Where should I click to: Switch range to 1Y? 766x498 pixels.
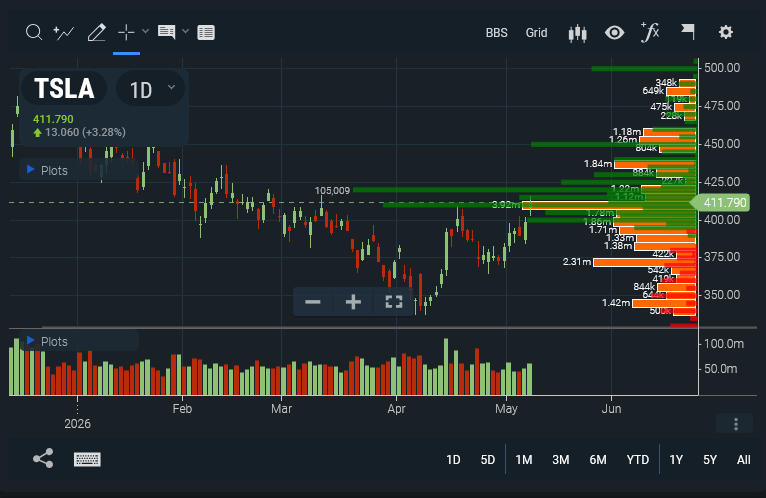[x=676, y=460]
